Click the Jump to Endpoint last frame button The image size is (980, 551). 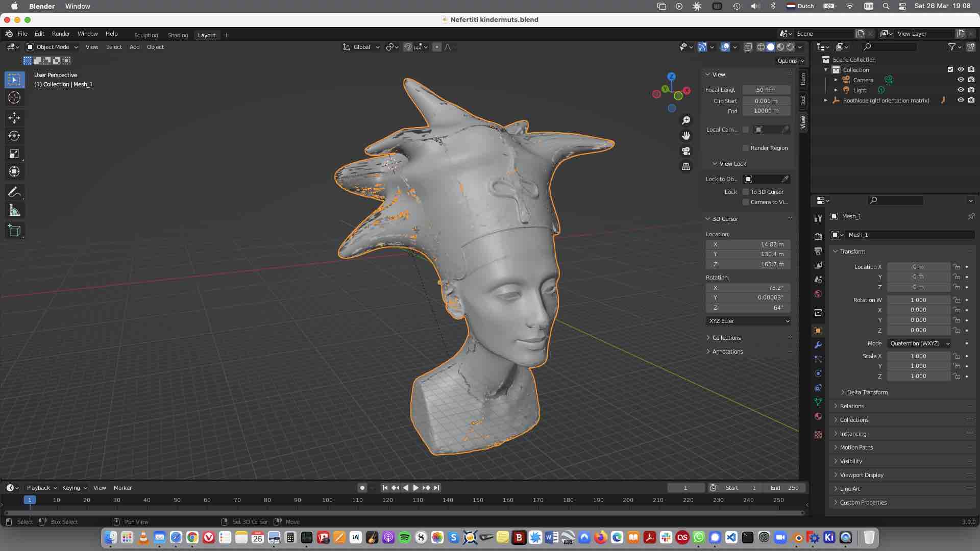[437, 488]
